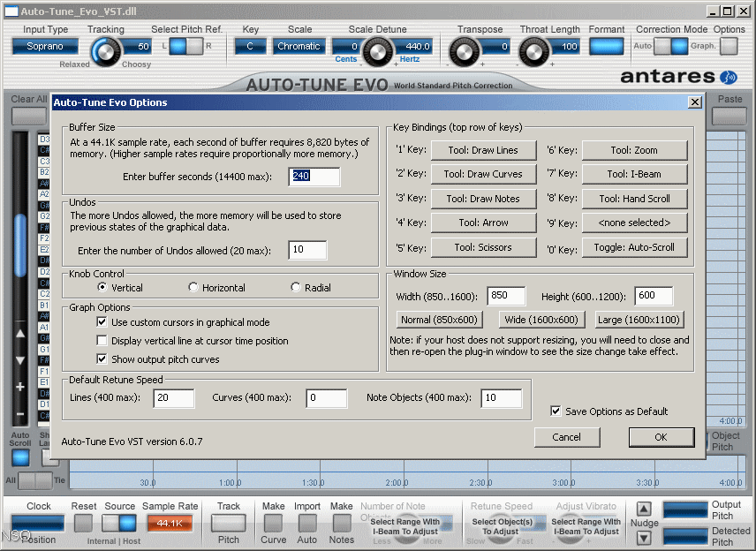756x551 pixels.
Task: Enable Display vertical line at cursor checkbox
Action: click(102, 341)
